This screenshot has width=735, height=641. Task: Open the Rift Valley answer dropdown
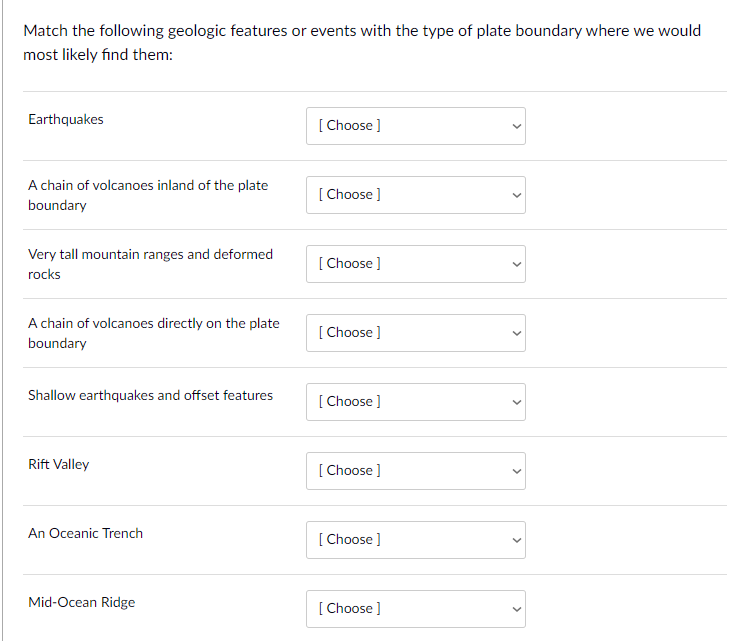pyautogui.click(x=415, y=471)
